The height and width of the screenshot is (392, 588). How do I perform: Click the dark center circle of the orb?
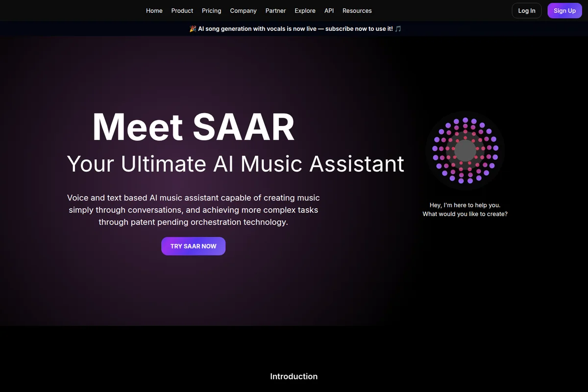pos(465,150)
